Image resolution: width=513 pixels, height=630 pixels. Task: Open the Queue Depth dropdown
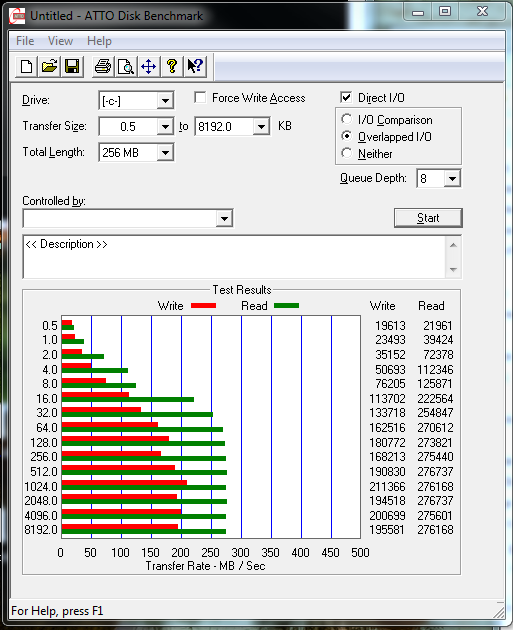click(452, 178)
